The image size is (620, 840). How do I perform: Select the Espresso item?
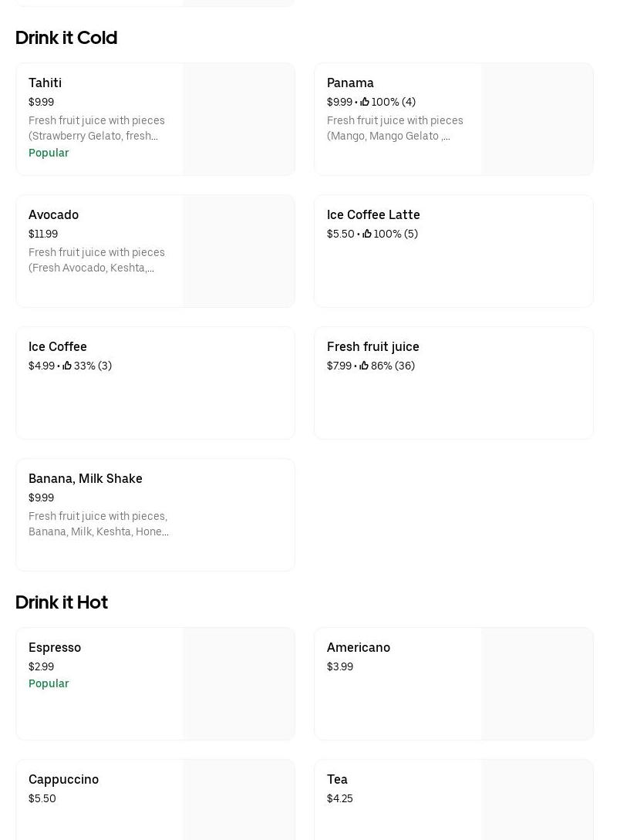click(55, 647)
